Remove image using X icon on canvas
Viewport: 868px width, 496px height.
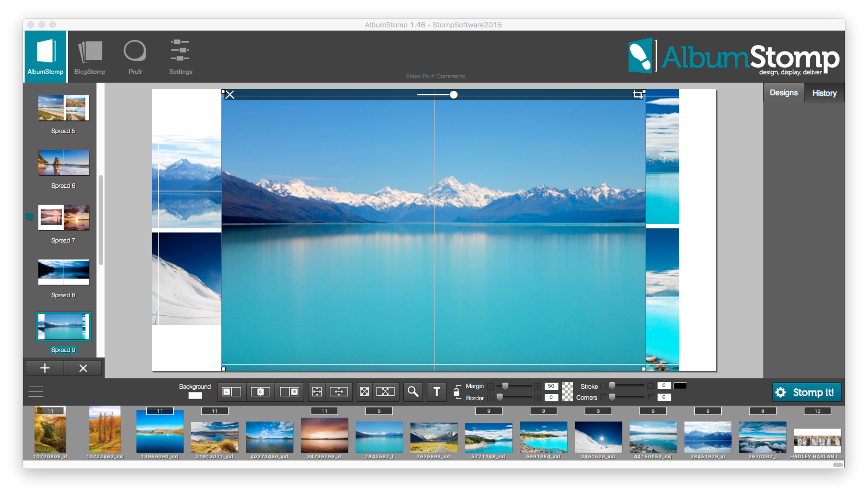(x=230, y=95)
